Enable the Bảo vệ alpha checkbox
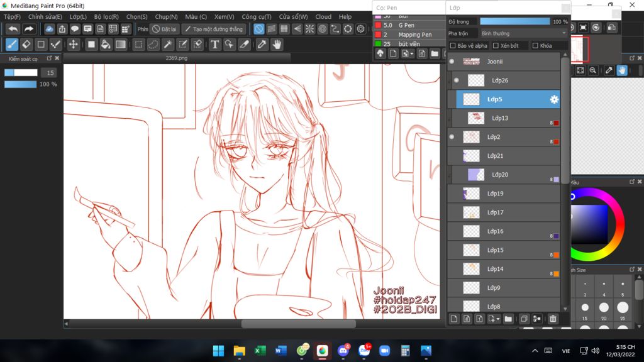644x362 pixels. click(453, 46)
